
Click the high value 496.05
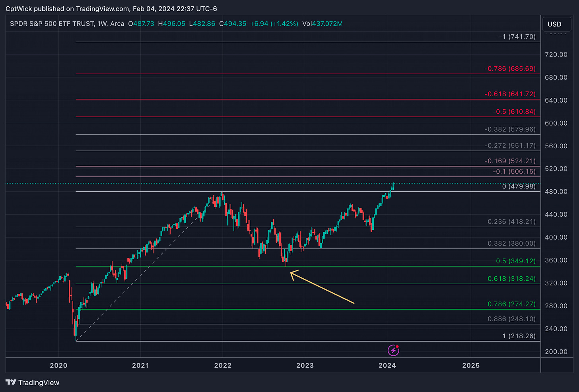(x=174, y=24)
